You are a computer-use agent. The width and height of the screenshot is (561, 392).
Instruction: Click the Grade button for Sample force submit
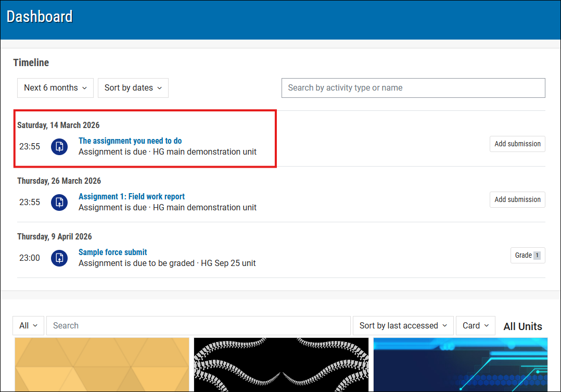(x=528, y=256)
